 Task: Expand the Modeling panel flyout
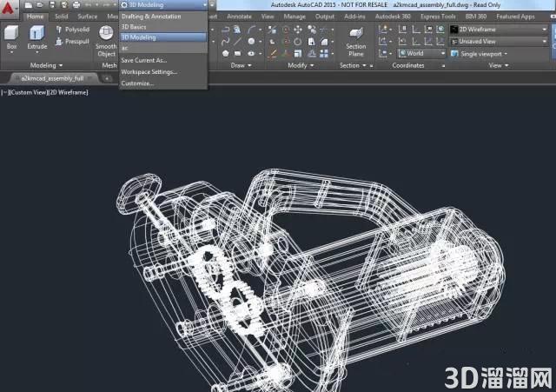(x=46, y=65)
